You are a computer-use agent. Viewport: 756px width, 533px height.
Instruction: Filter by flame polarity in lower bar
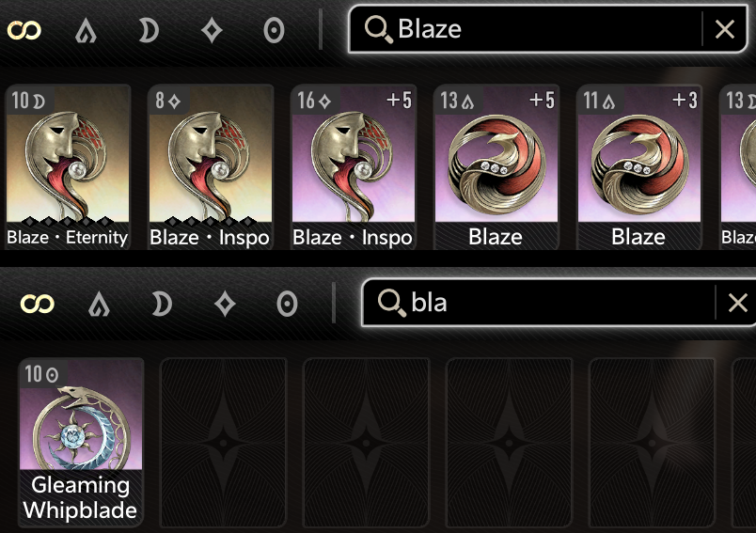[100, 305]
